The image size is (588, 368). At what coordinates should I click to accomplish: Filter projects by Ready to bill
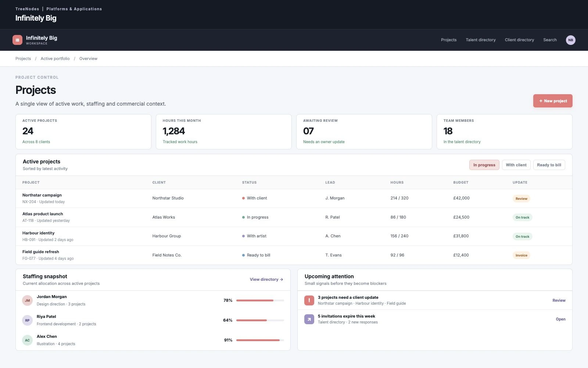tap(549, 165)
